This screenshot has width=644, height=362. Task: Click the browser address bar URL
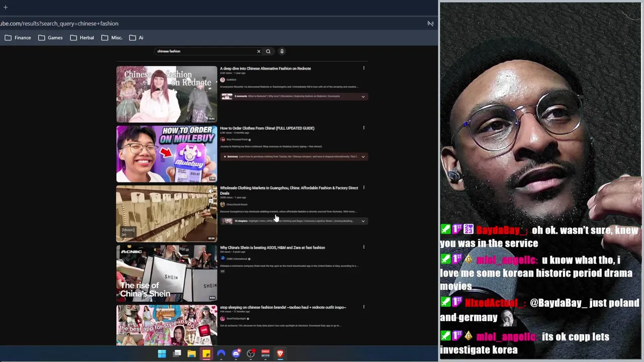point(59,24)
